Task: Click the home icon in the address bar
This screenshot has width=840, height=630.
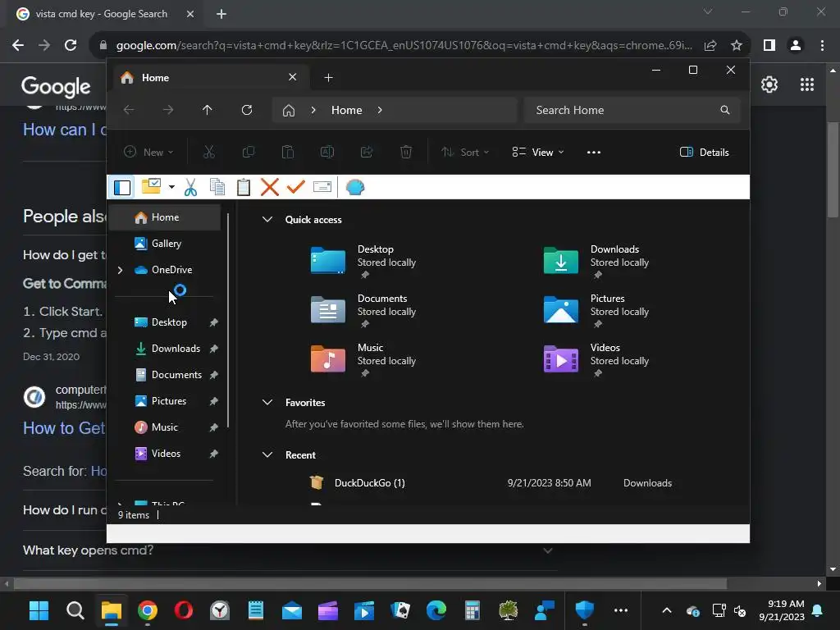Action: [x=289, y=111]
